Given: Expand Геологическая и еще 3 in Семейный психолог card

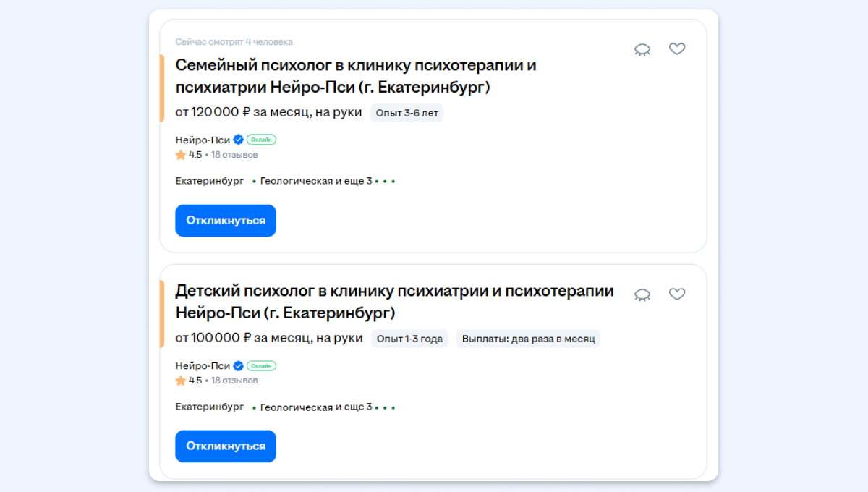Looking at the screenshot, I should coord(316,181).
